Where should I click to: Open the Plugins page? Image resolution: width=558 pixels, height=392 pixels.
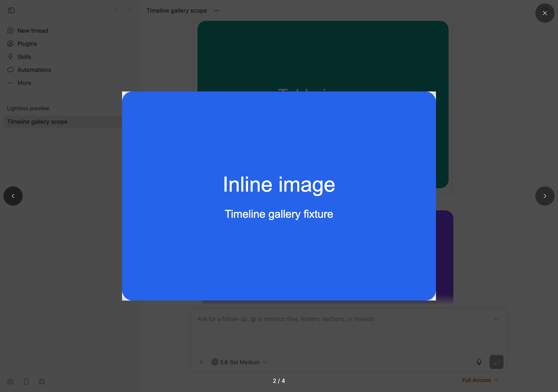tap(27, 44)
